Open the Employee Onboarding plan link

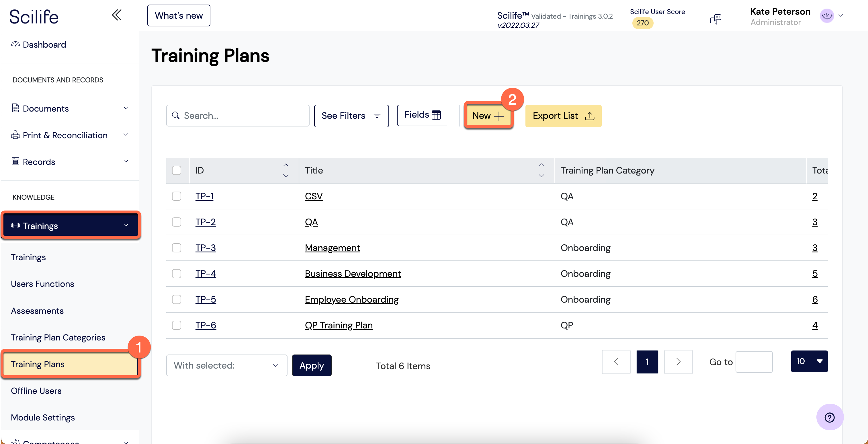click(x=351, y=299)
